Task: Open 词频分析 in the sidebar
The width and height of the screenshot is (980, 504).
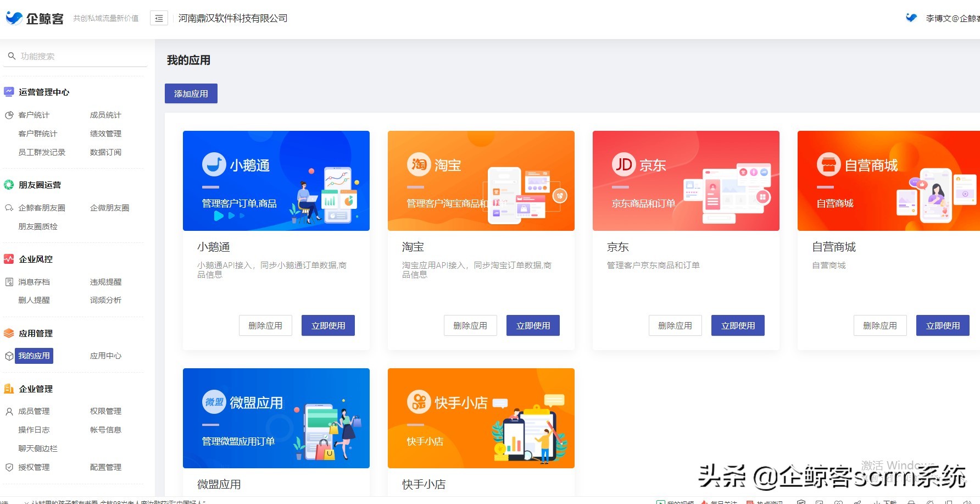Action: click(x=105, y=300)
